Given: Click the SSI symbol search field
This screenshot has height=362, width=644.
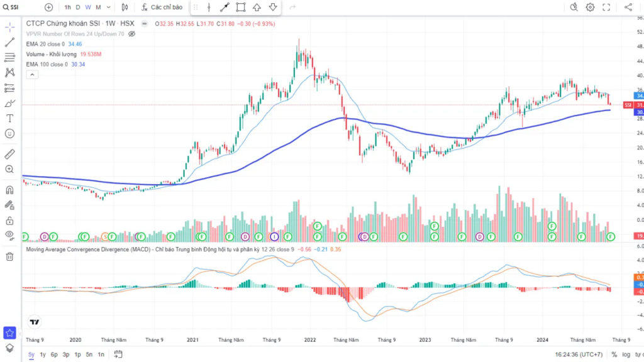Looking at the screenshot, I should [x=22, y=8].
